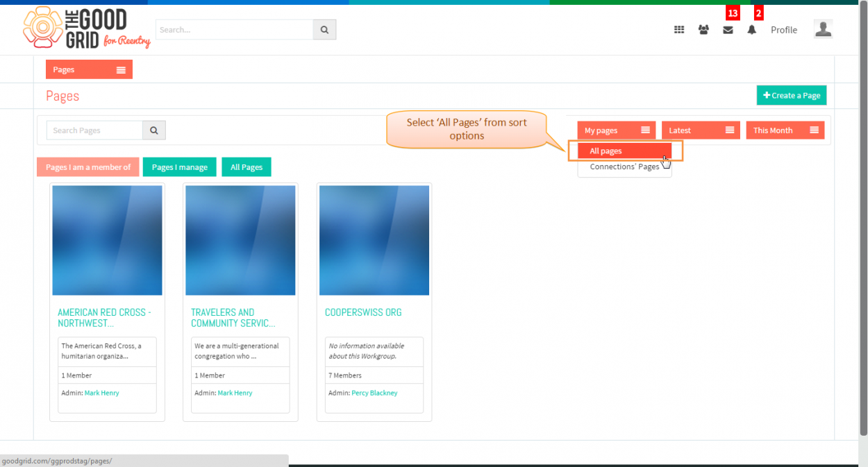Open Percy Blackney admin link
Screen dimensions: 868x467
coord(374,393)
